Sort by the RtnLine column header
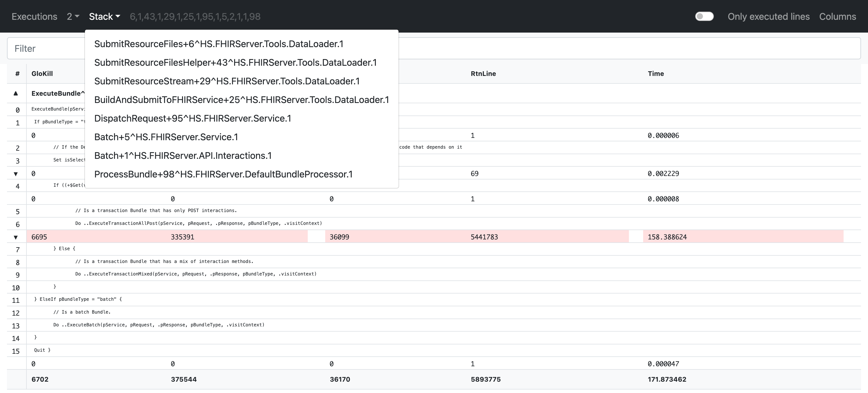868x393 pixels. point(483,74)
